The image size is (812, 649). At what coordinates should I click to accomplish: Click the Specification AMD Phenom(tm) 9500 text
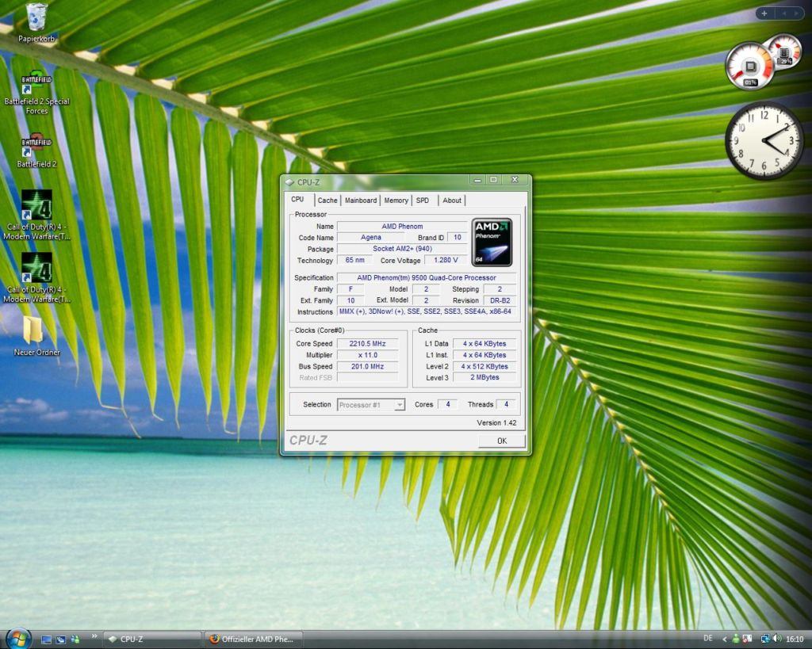[426, 278]
